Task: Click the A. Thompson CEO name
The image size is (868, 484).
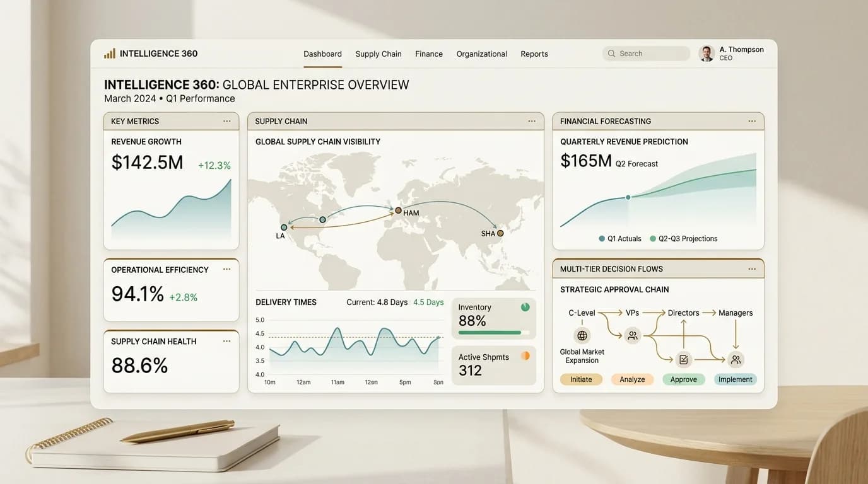Action: 742,50
